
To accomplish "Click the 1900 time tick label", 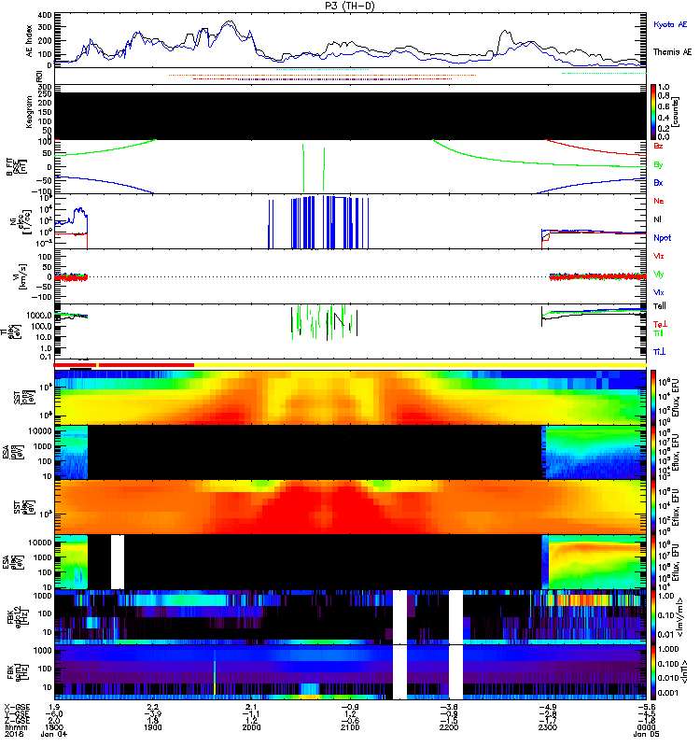I will point(153,727).
